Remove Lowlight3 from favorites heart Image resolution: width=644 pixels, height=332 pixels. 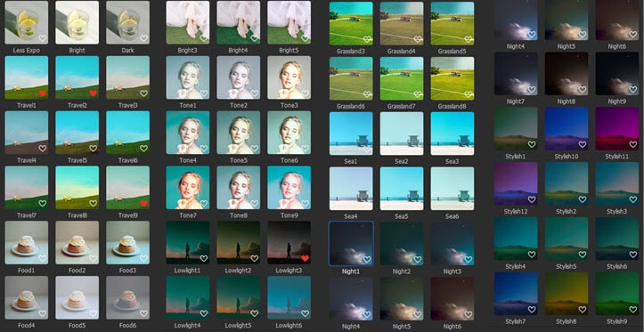tap(305, 258)
